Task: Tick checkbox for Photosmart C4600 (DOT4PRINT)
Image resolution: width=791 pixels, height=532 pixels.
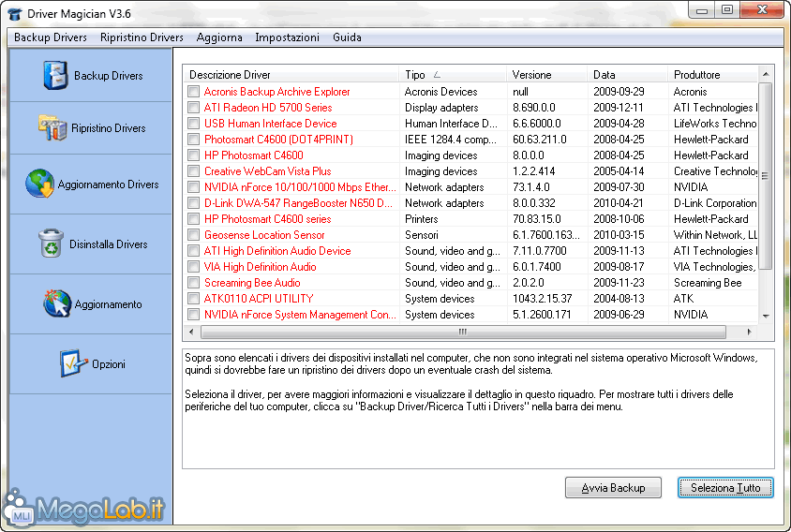Action: tap(193, 140)
